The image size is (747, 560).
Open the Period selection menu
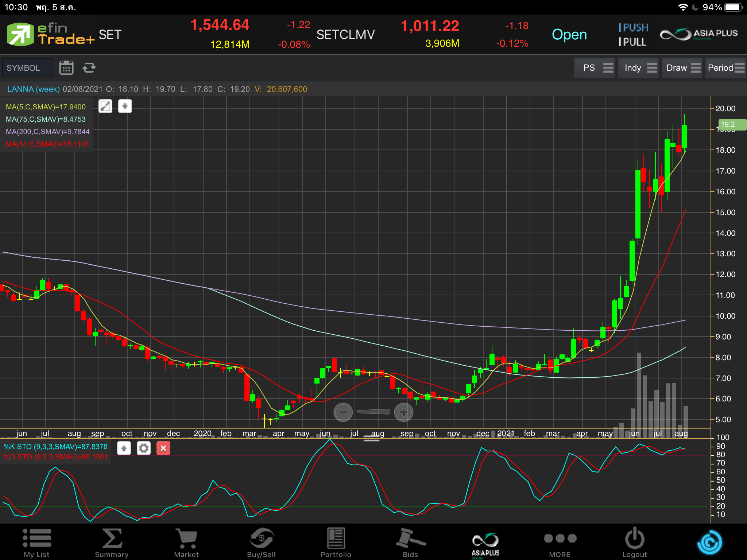coord(726,68)
